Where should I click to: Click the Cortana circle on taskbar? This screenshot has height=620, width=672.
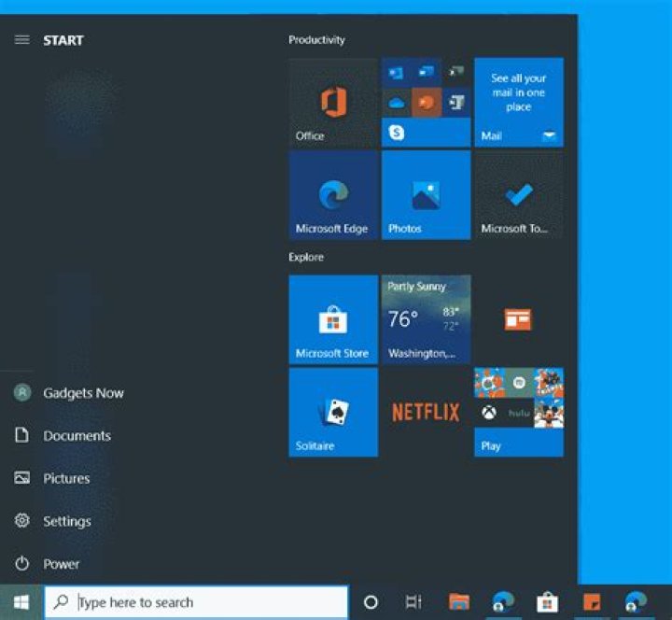(371, 602)
